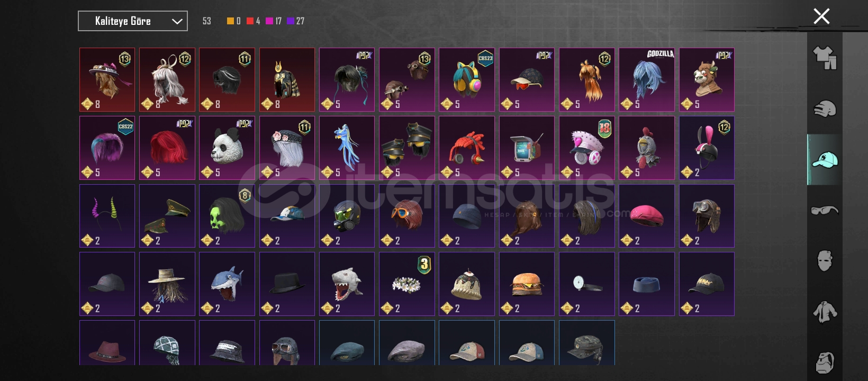Viewport: 868px width, 381px height.
Task: Select the pink beret item
Action: [647, 216]
